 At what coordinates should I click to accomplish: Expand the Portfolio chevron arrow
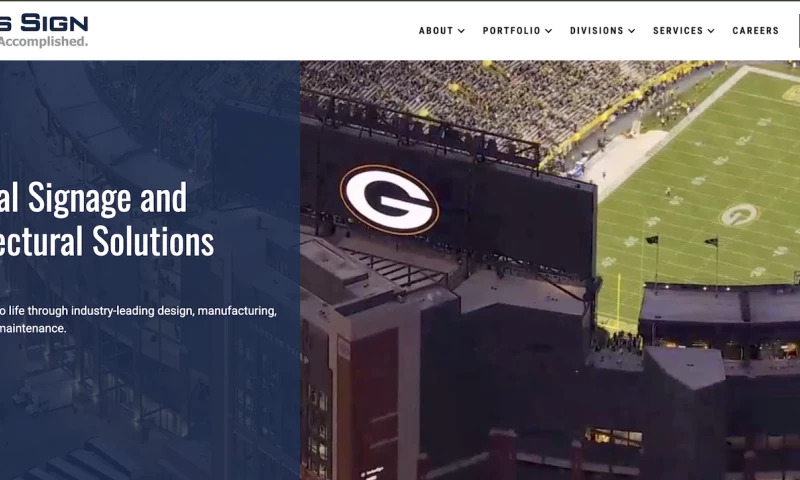click(x=548, y=31)
